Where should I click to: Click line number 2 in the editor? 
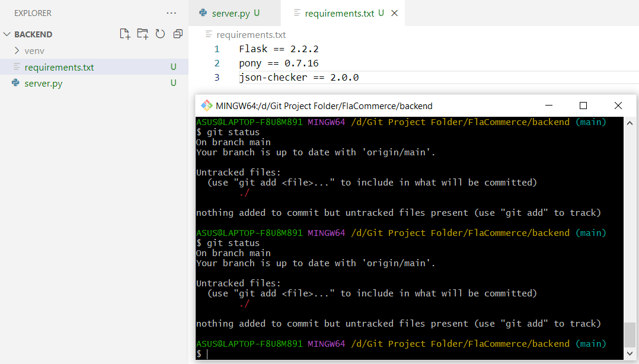(217, 62)
